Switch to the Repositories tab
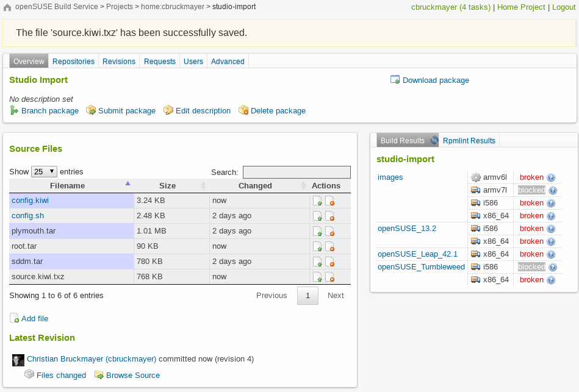The height and width of the screenshot is (392, 579). 73,62
